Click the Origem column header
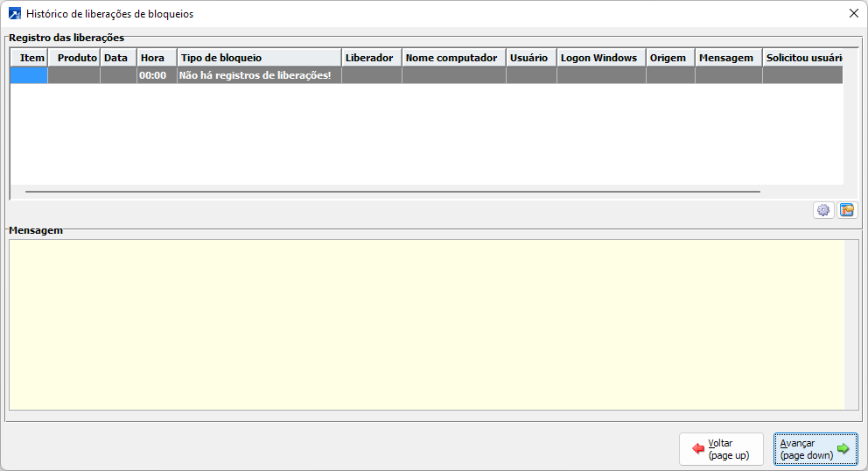 (670, 58)
